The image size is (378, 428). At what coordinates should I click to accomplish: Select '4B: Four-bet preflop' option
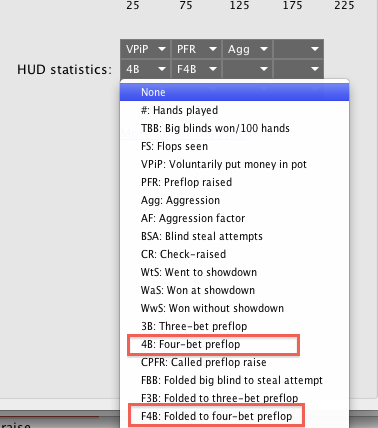[234, 344]
